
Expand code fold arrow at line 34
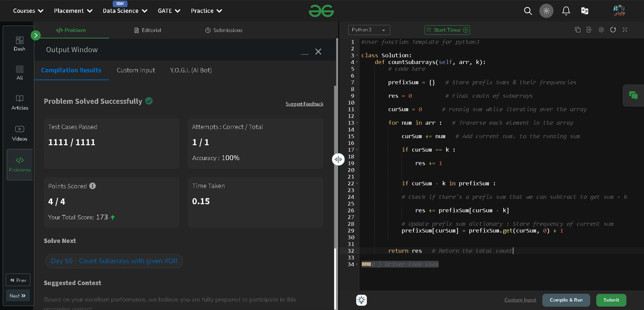click(x=358, y=264)
